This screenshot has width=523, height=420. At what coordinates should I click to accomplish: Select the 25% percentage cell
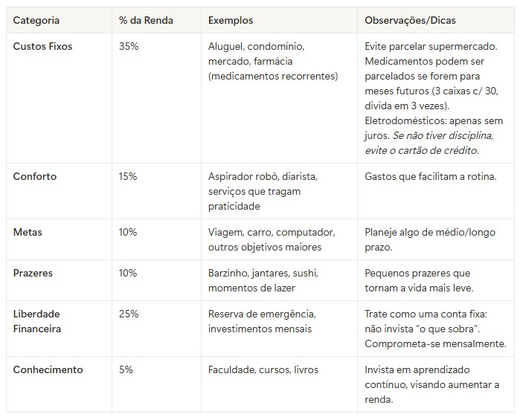pos(129,314)
